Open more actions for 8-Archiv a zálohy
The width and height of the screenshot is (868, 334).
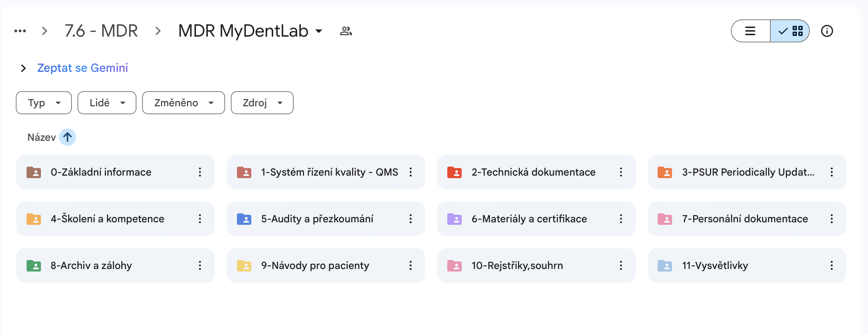tap(200, 265)
